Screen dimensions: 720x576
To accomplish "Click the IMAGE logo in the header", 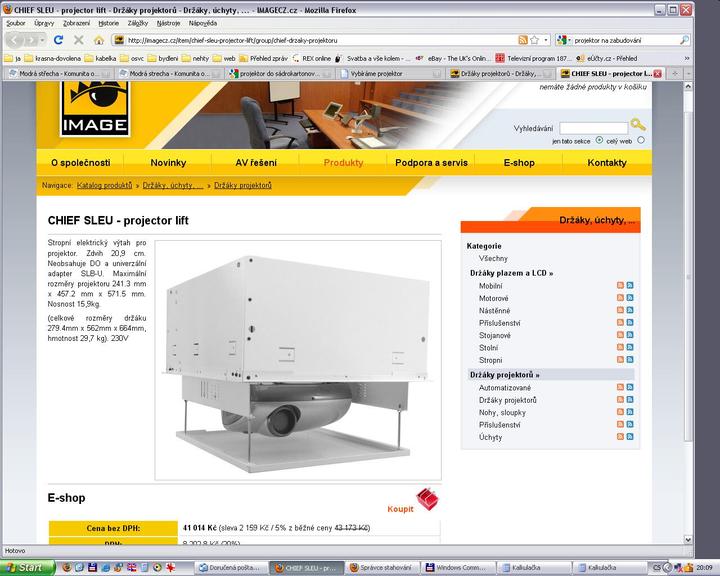I will coord(93,108).
